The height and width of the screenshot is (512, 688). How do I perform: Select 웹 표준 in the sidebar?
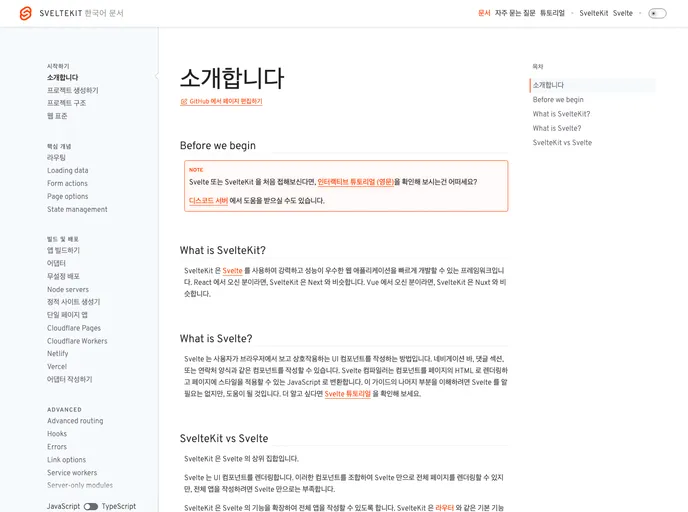[57, 116]
